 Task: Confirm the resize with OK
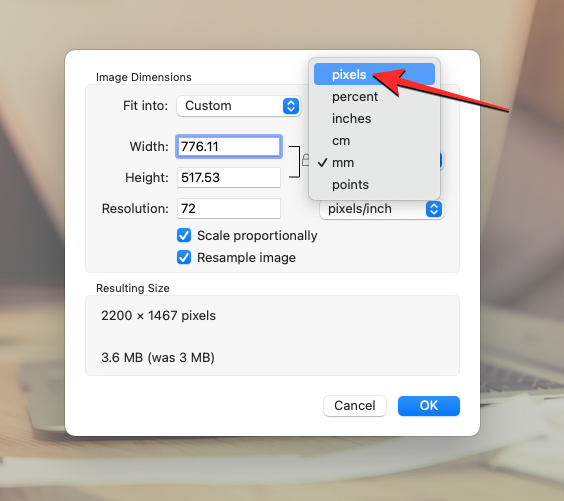429,406
